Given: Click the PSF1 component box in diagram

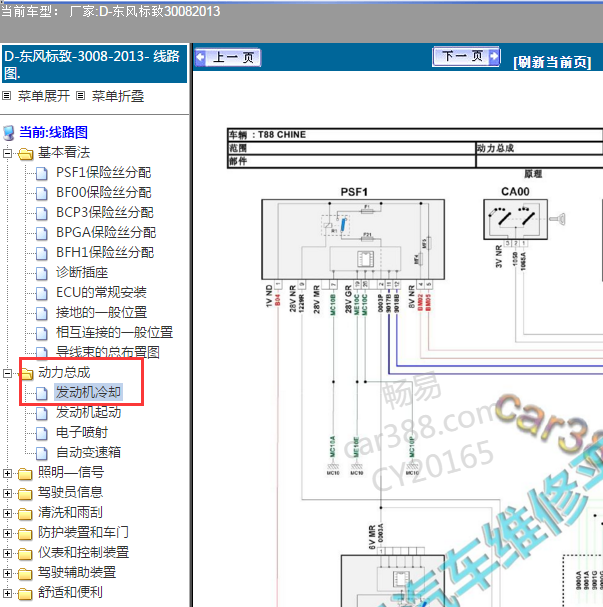Looking at the screenshot, I should coord(353,240).
